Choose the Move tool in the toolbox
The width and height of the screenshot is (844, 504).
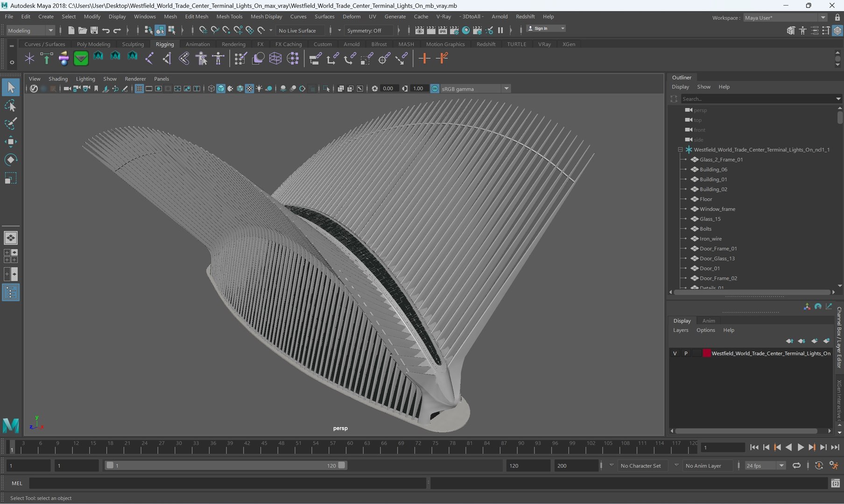11,142
